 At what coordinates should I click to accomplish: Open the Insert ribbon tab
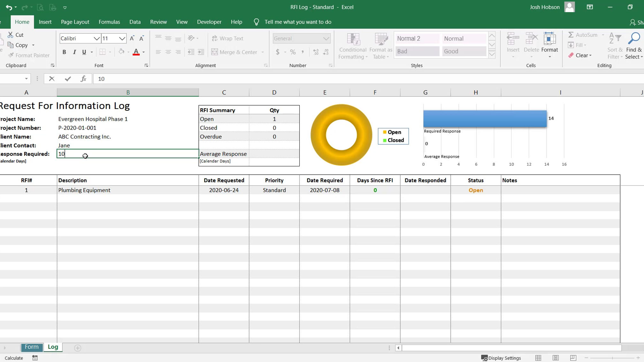[45, 22]
